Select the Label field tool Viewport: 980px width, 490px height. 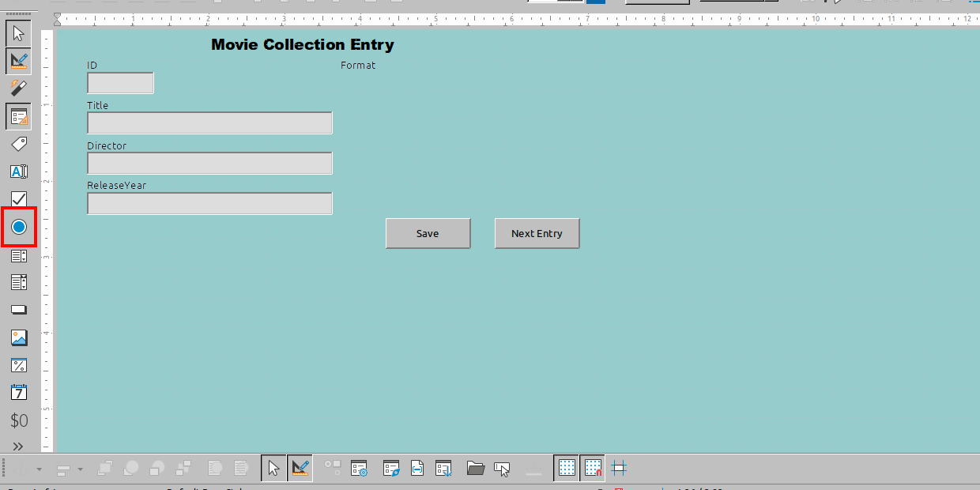point(19,144)
